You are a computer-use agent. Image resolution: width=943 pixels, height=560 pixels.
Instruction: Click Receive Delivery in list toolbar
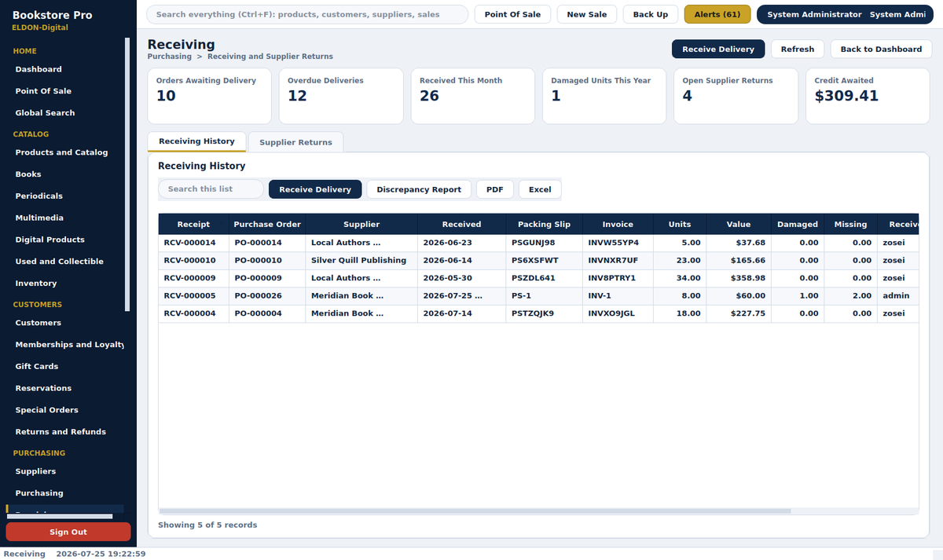[x=315, y=189]
